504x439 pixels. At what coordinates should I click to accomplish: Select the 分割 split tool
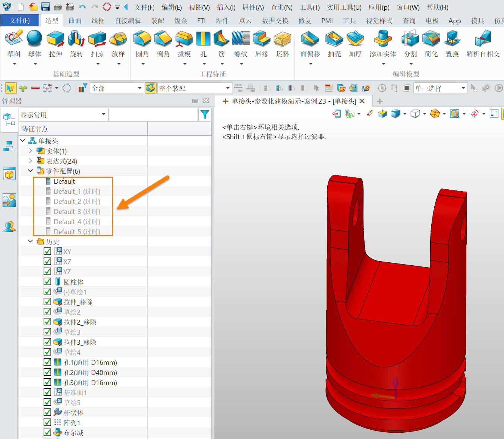tap(410, 44)
